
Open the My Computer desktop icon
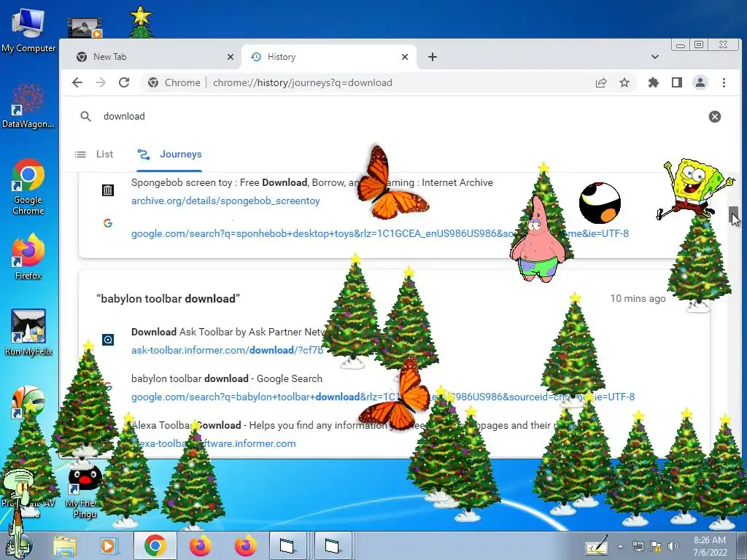tap(28, 31)
